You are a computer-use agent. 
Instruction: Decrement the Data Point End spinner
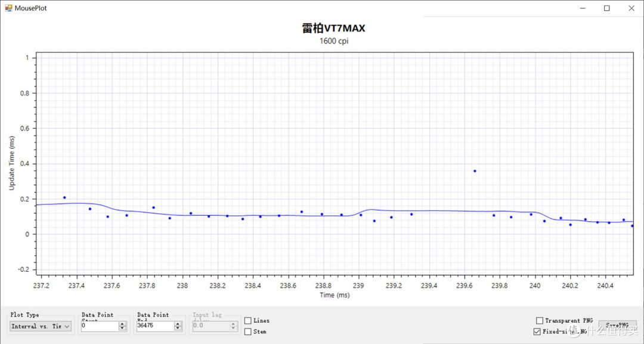pos(178,328)
